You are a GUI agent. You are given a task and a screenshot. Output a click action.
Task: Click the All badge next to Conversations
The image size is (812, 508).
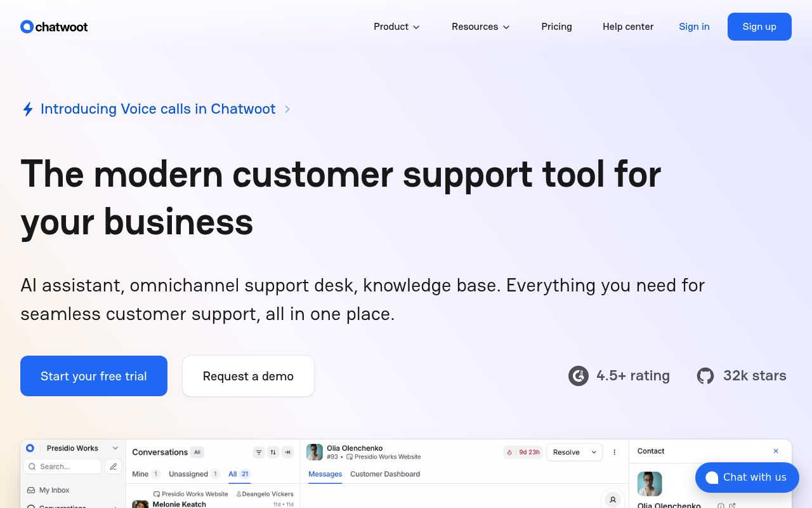pyautogui.click(x=197, y=452)
